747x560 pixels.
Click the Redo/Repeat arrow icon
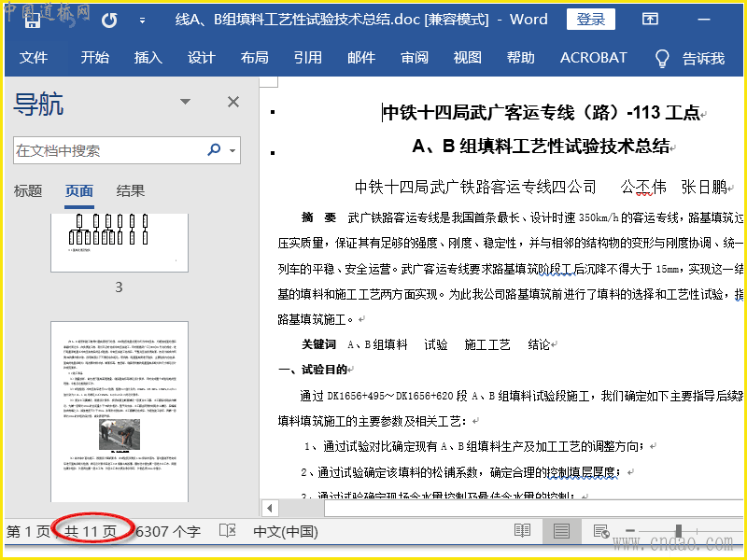[109, 20]
